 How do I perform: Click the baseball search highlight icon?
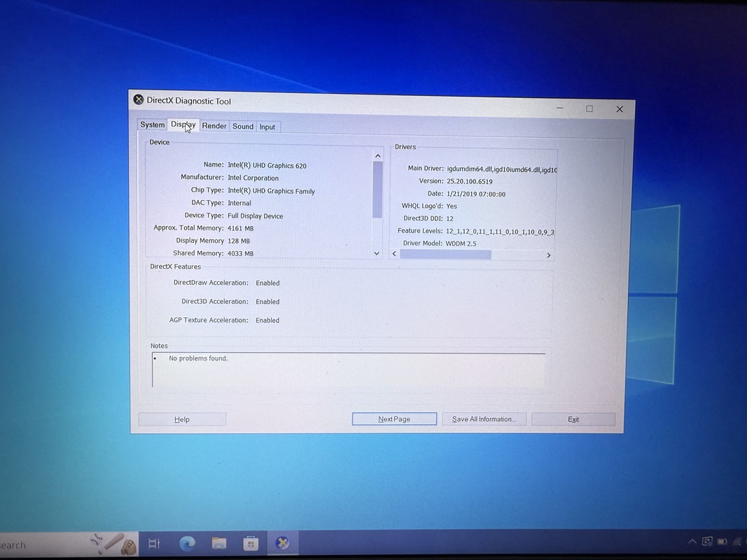pyautogui.click(x=114, y=543)
